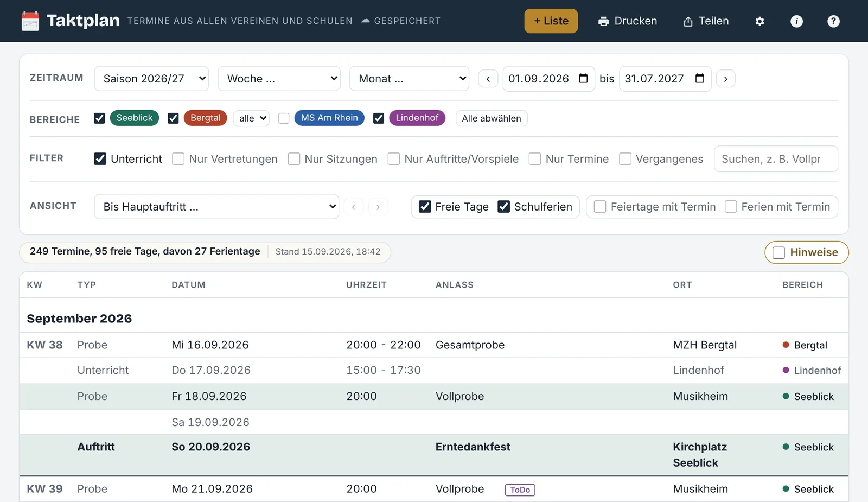Open the Monat dropdown
868x502 pixels.
410,79
